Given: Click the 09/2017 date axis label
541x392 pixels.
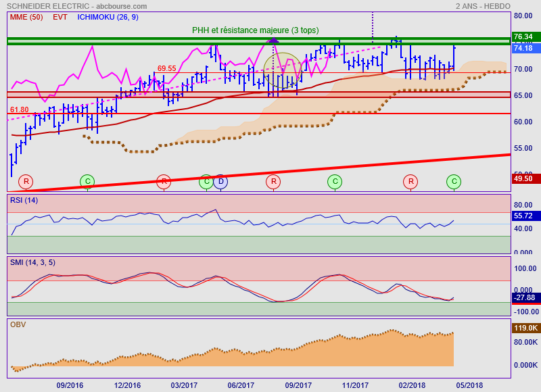Looking at the screenshot, I should click(x=298, y=385).
